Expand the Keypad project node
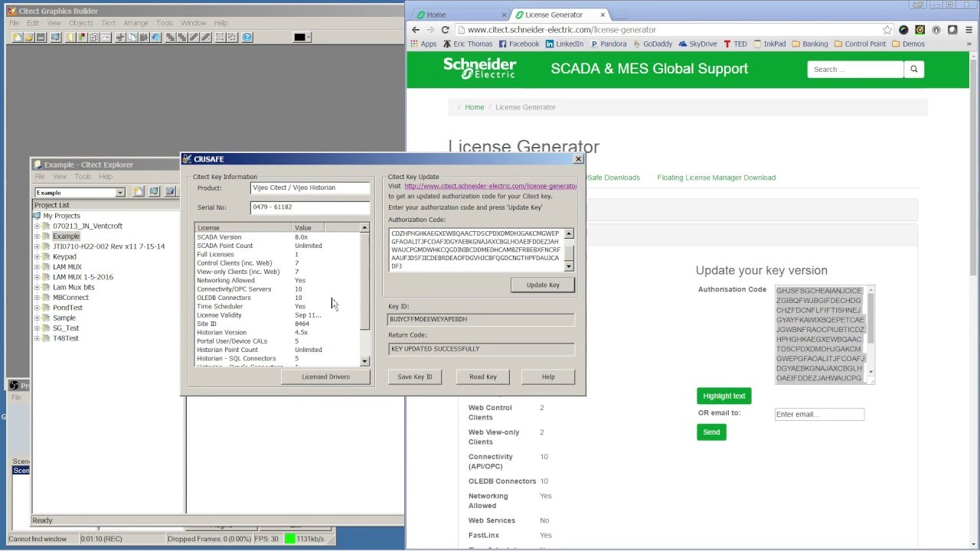The height and width of the screenshot is (551, 980). [x=37, y=257]
